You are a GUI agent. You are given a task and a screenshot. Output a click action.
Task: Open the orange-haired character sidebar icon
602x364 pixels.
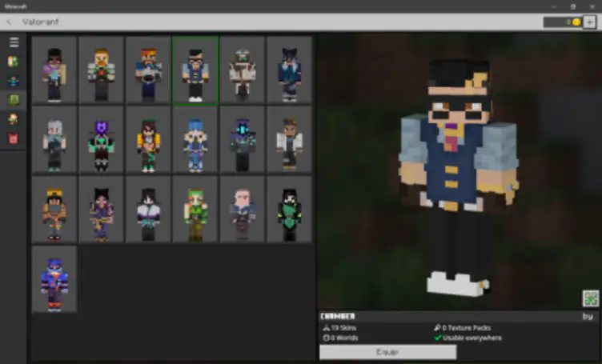click(x=13, y=119)
